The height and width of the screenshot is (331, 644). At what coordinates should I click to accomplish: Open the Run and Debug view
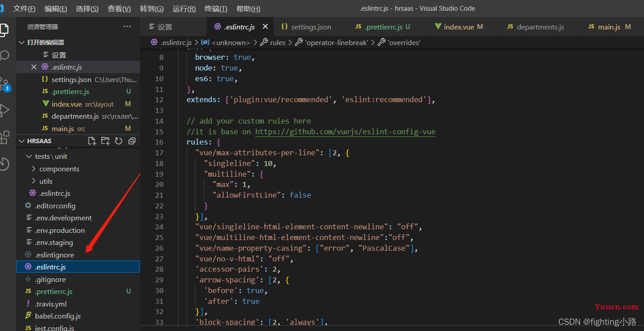[x=4, y=110]
